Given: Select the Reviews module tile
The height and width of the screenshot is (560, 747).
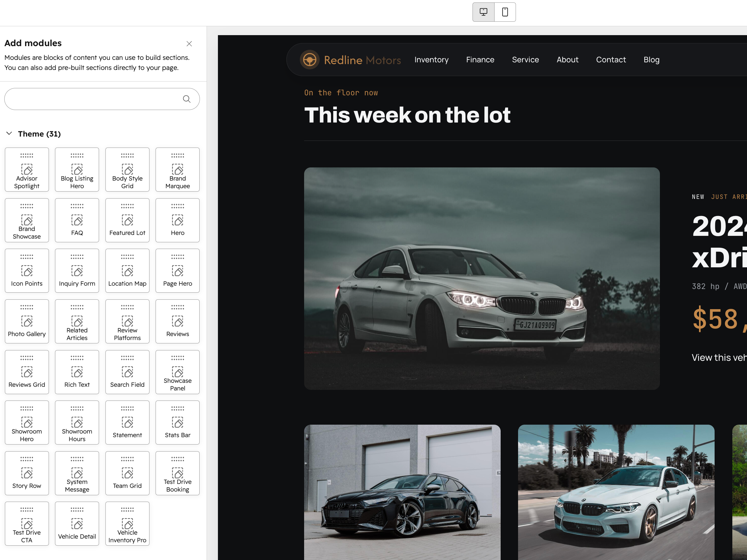Looking at the screenshot, I should [178, 321].
